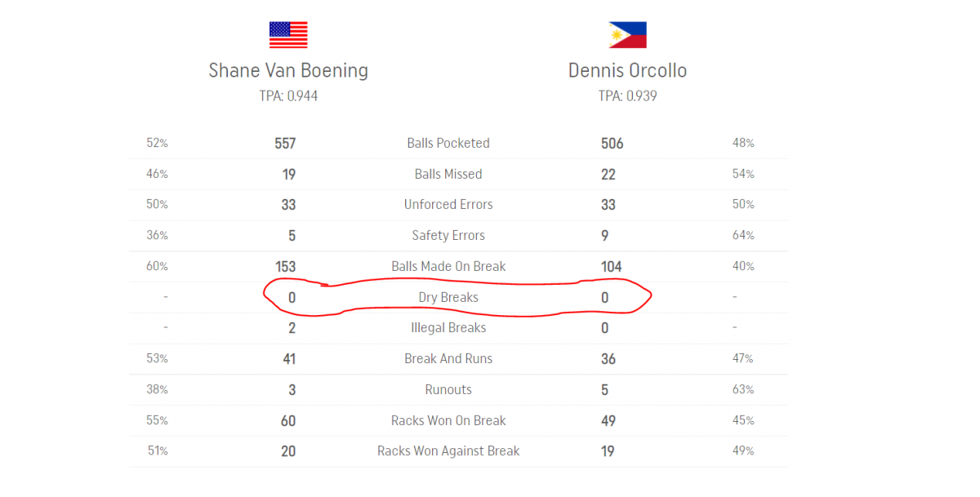Screen dimensions: 980x497
Task: Click Orcollo's 506 balls pocketed value
Action: tap(612, 144)
